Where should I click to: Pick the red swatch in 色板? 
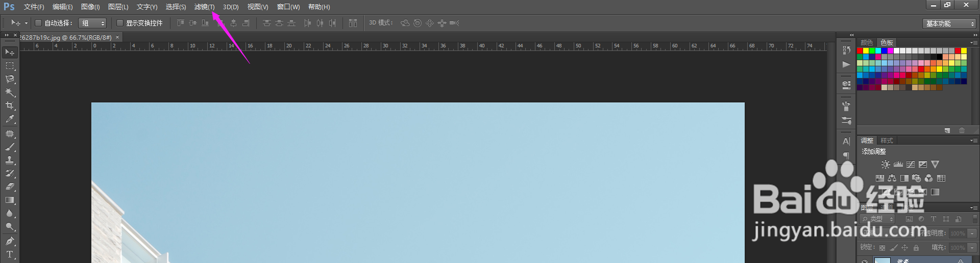click(860, 50)
